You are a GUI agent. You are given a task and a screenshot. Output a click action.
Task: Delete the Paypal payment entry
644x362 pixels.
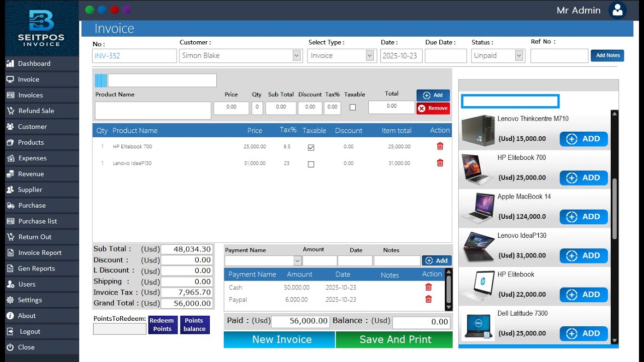pos(429,299)
